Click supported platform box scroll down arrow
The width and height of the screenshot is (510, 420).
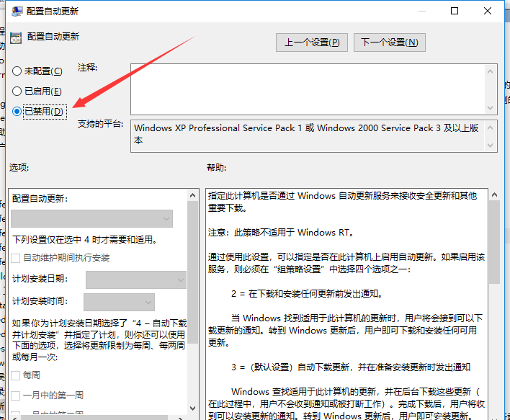point(490,145)
